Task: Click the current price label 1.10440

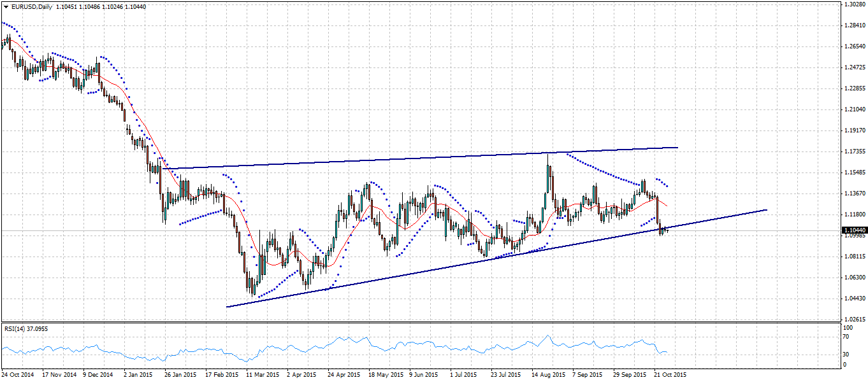Action: click(854, 230)
